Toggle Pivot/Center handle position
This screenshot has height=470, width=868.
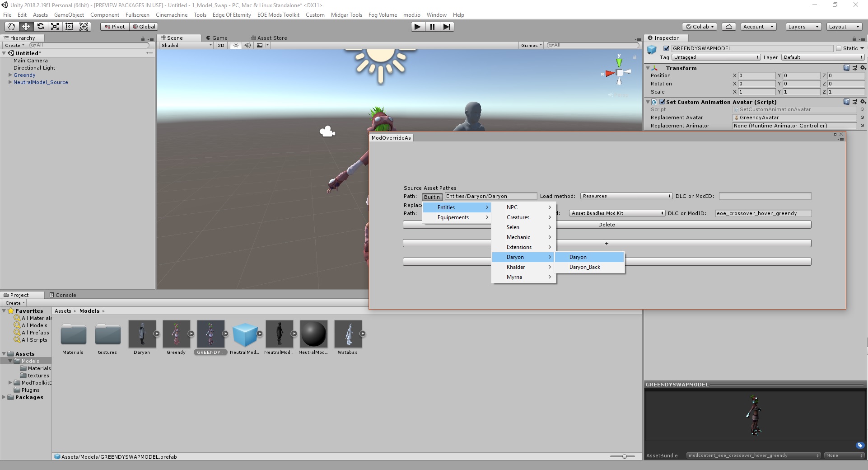pyautogui.click(x=115, y=27)
